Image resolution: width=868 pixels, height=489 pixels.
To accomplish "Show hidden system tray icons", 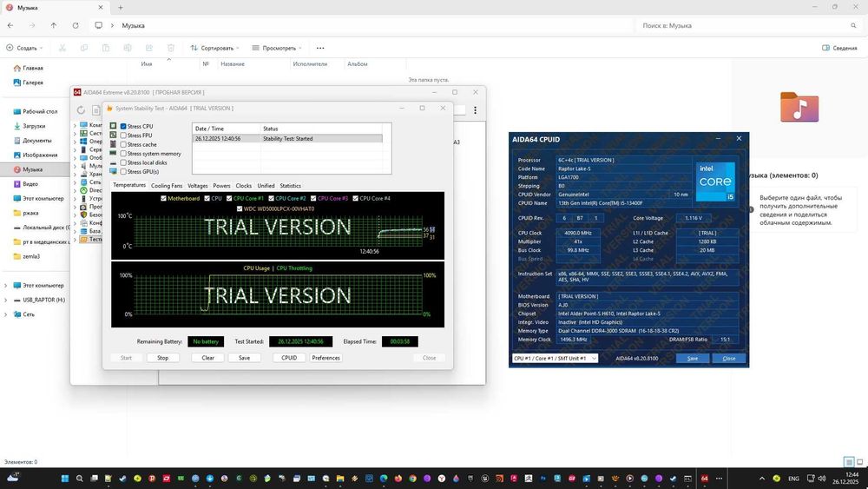I will tap(762, 479).
